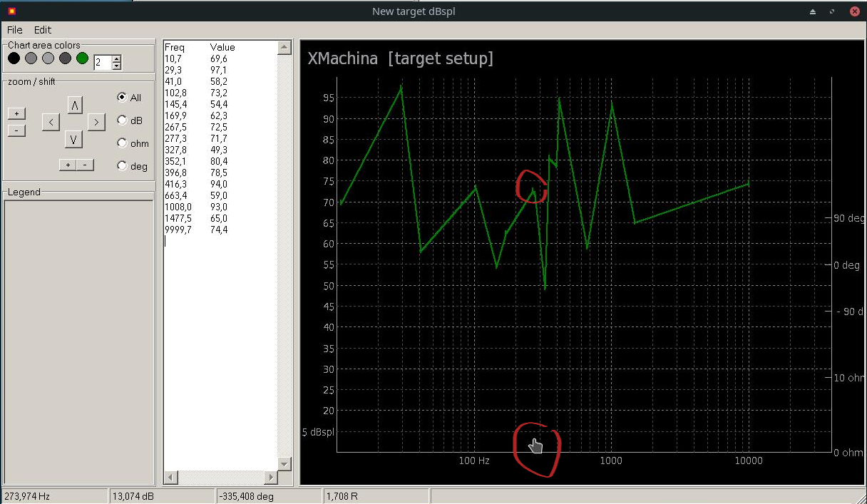This screenshot has width=867, height=504.
Task: Pick the light gray chart color circle, third in row
Action: [x=48, y=58]
